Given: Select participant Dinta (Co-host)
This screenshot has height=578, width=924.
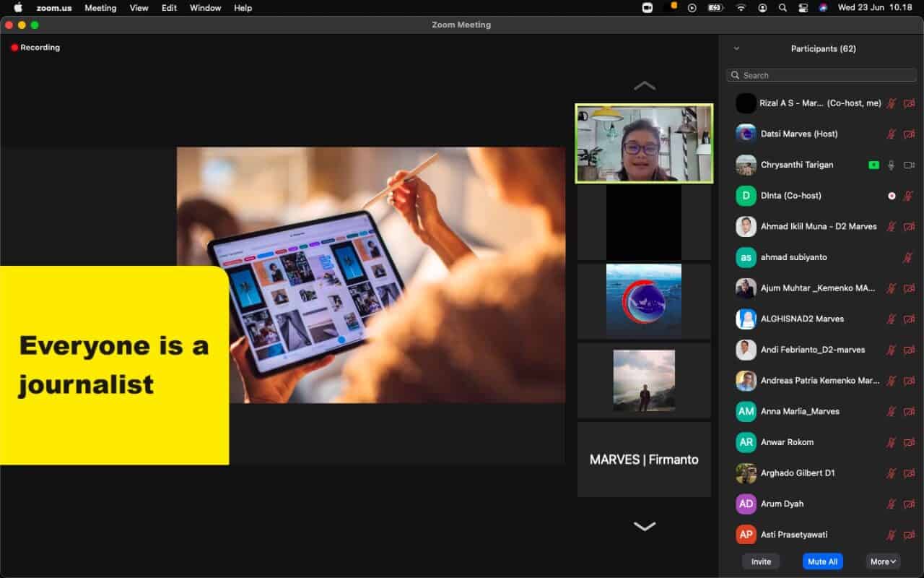Looking at the screenshot, I should (821, 196).
